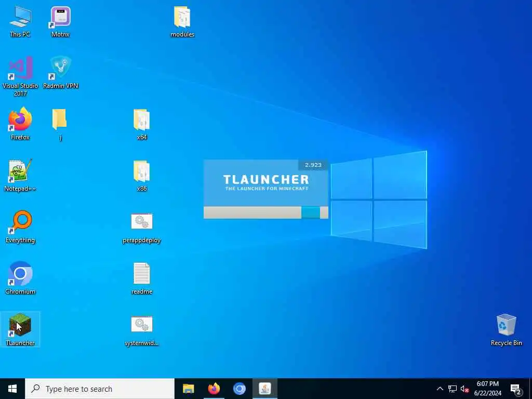Click the taskbar search box
Screen dimensions: 532x399
pos(100,389)
